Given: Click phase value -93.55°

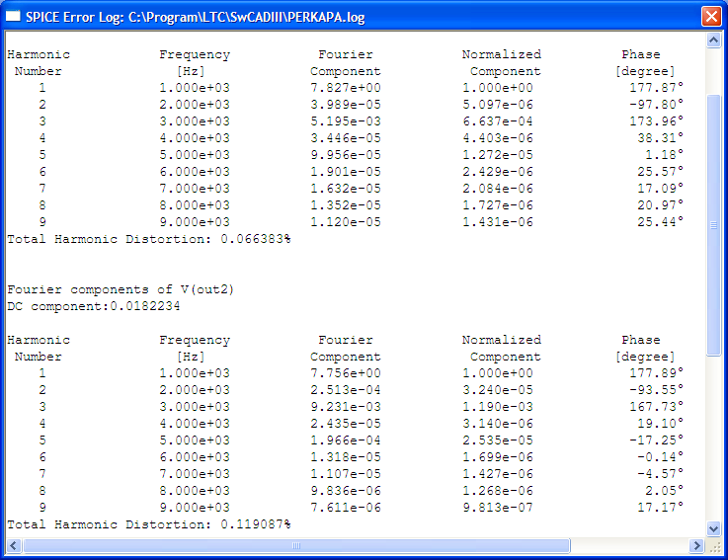Looking at the screenshot, I should pyautogui.click(x=657, y=389).
